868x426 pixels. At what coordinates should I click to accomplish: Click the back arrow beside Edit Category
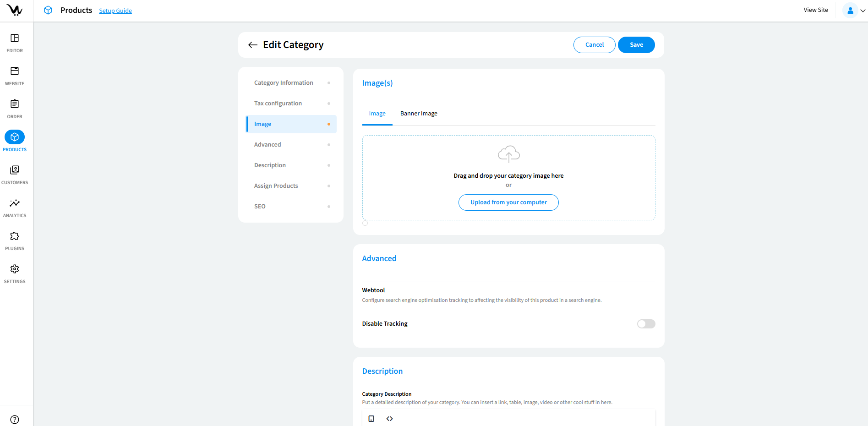(x=252, y=45)
